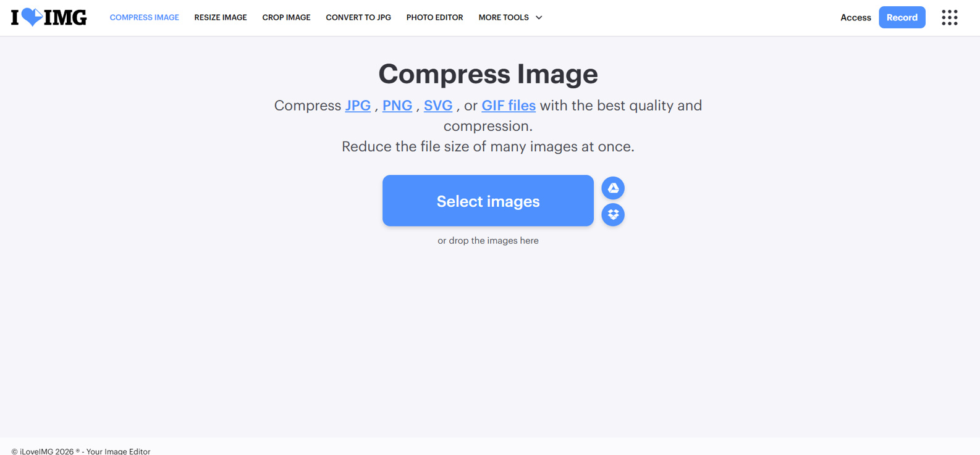Open the apps grid menu
980x455 pixels.
point(949,17)
